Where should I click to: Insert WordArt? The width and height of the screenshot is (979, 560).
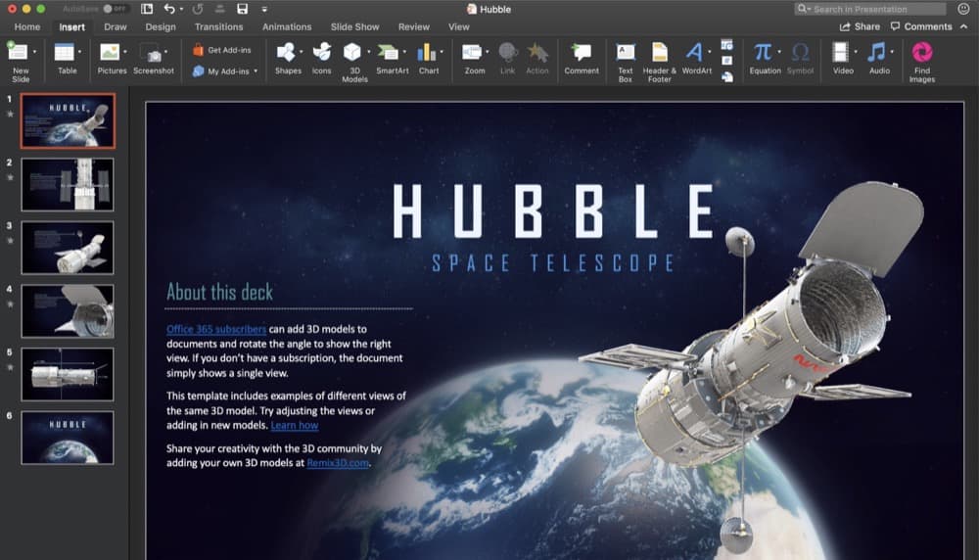pyautogui.click(x=694, y=53)
